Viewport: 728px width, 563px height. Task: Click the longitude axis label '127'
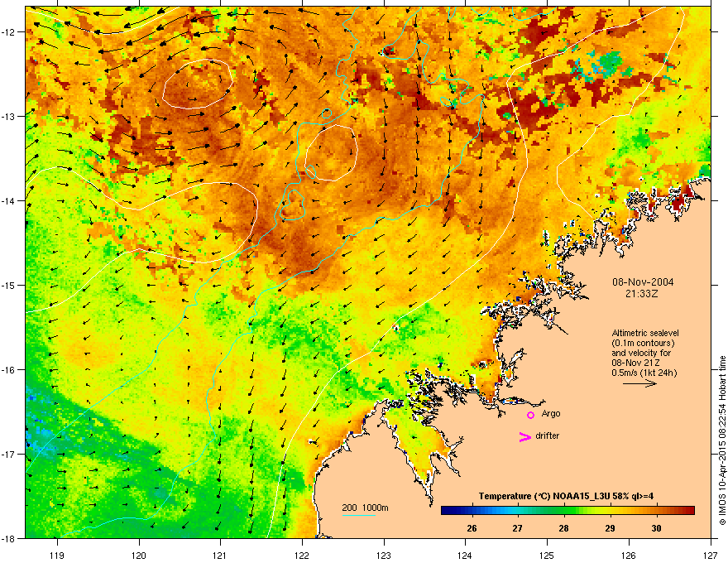click(711, 555)
